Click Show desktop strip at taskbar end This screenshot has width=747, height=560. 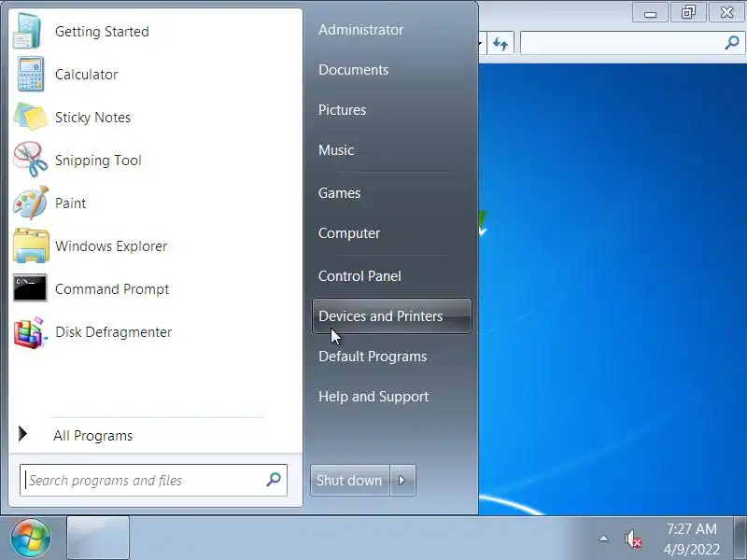[740, 539]
